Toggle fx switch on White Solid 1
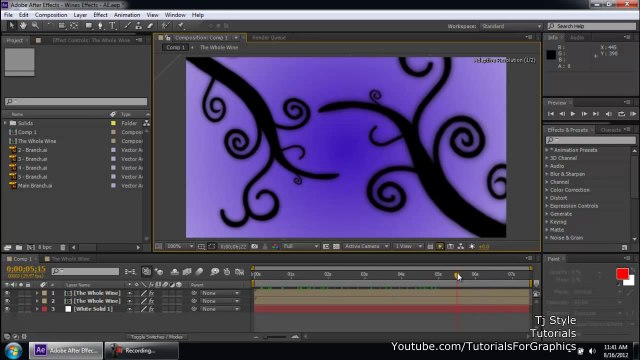Image resolution: width=640 pixels, height=360 pixels. tap(151, 309)
